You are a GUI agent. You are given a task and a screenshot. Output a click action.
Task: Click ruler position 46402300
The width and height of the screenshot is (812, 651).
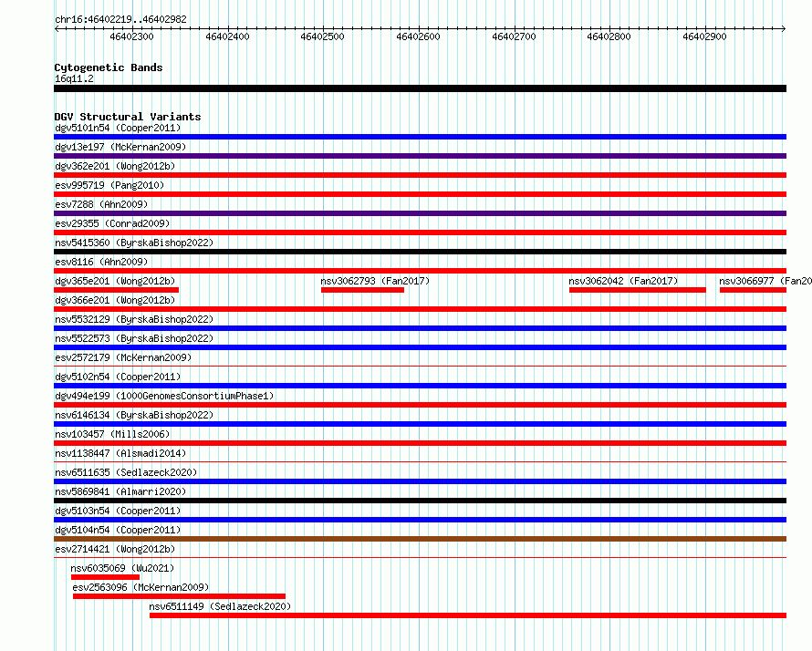coord(132,36)
